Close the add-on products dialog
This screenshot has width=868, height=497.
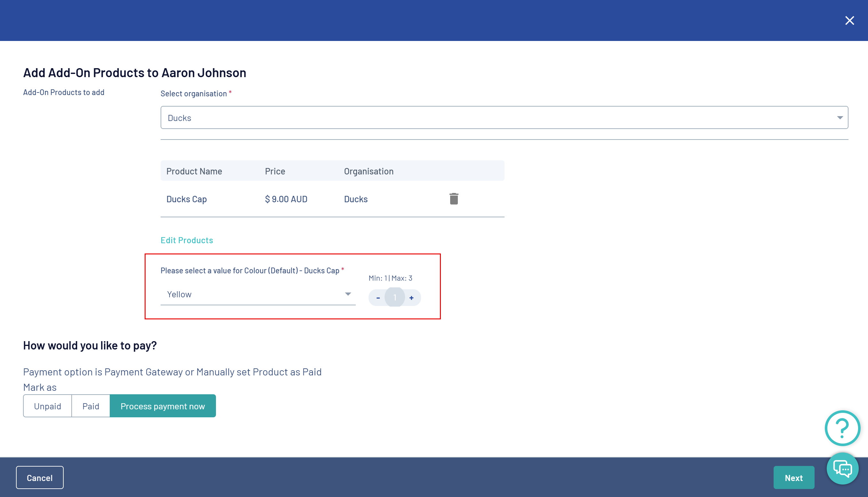click(x=849, y=20)
